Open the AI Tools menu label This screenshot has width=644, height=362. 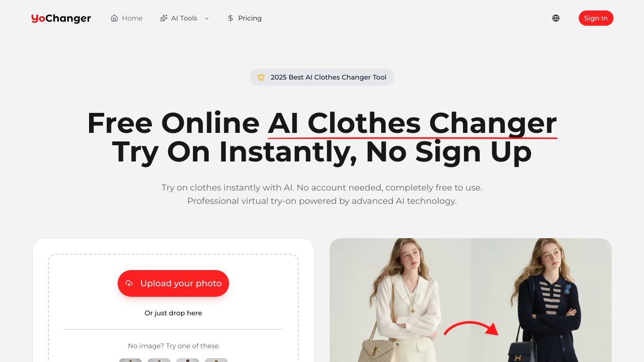tap(184, 18)
